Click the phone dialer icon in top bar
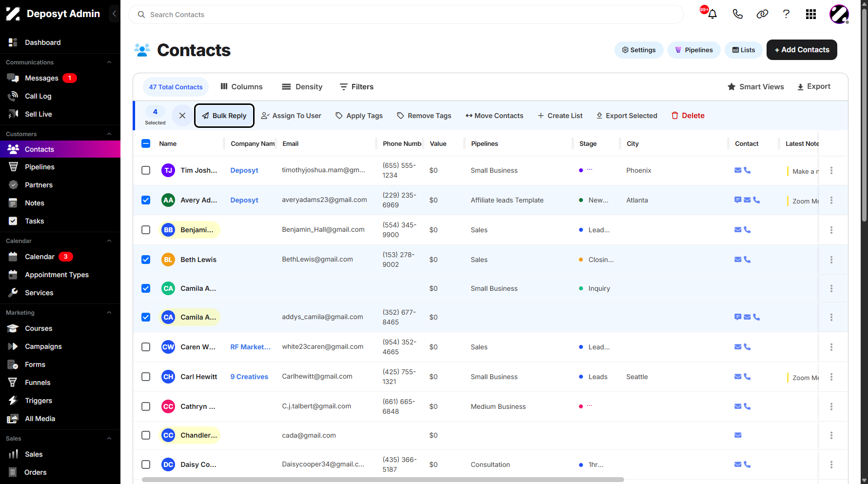This screenshot has width=868, height=484. (737, 14)
